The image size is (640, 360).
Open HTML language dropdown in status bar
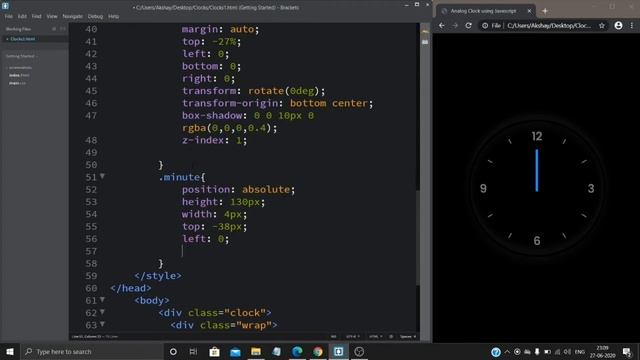pyautogui.click(x=375, y=337)
